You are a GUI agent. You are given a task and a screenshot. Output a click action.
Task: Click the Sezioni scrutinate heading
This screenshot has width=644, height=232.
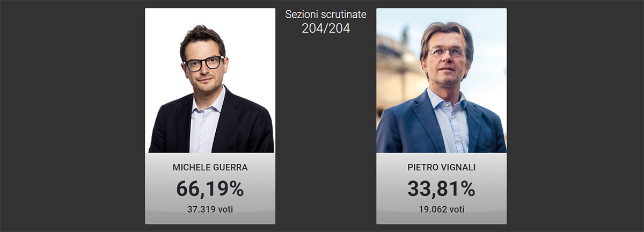point(326,15)
